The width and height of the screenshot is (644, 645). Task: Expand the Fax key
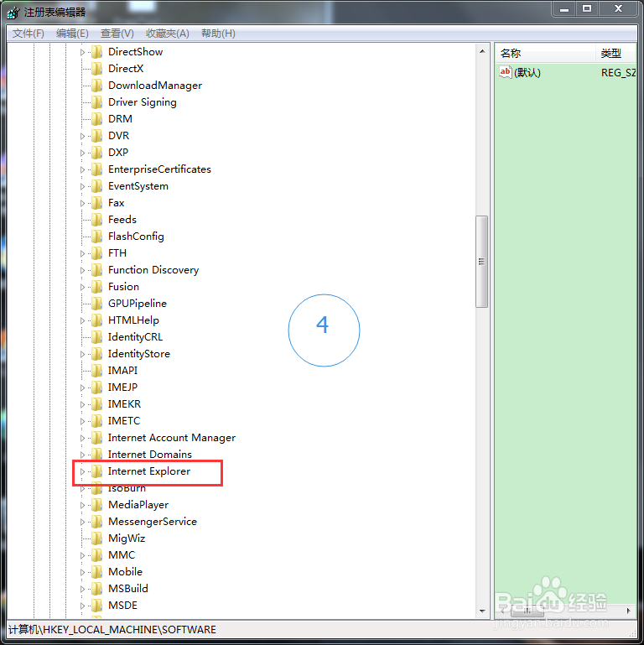tap(82, 203)
